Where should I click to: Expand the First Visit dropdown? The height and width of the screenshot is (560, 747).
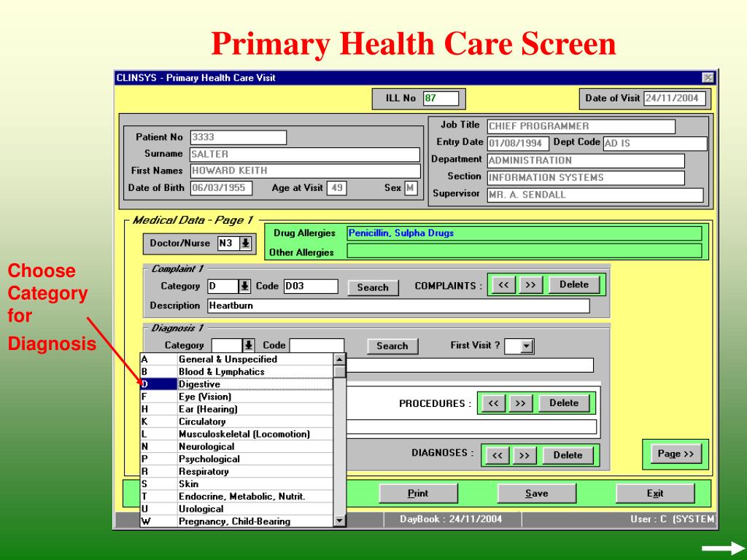point(527,346)
